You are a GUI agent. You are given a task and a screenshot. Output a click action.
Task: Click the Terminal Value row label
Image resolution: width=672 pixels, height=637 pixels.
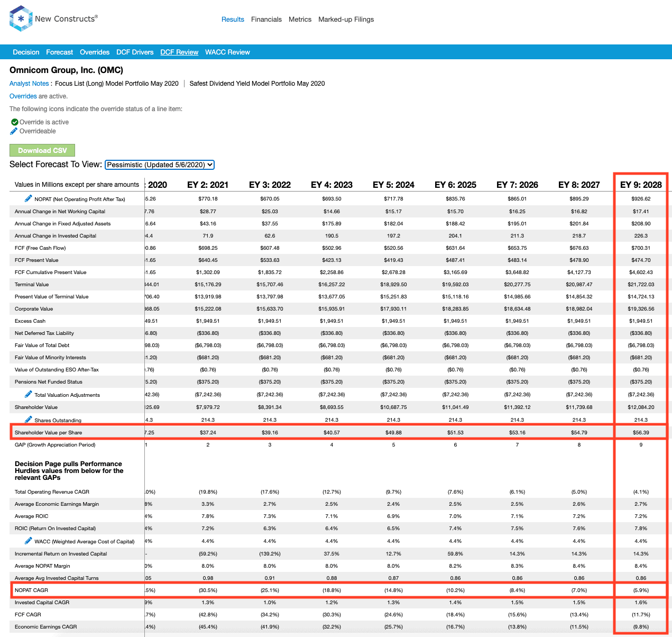click(x=32, y=285)
